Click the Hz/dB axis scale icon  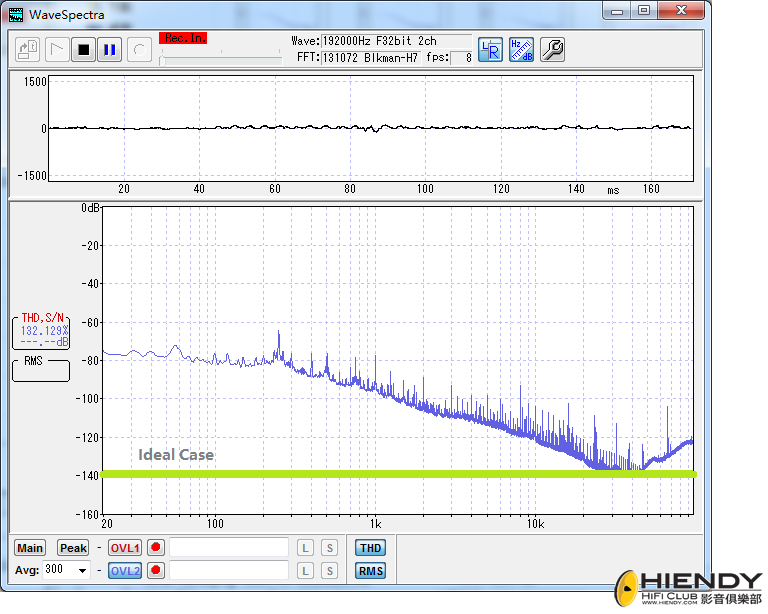521,49
